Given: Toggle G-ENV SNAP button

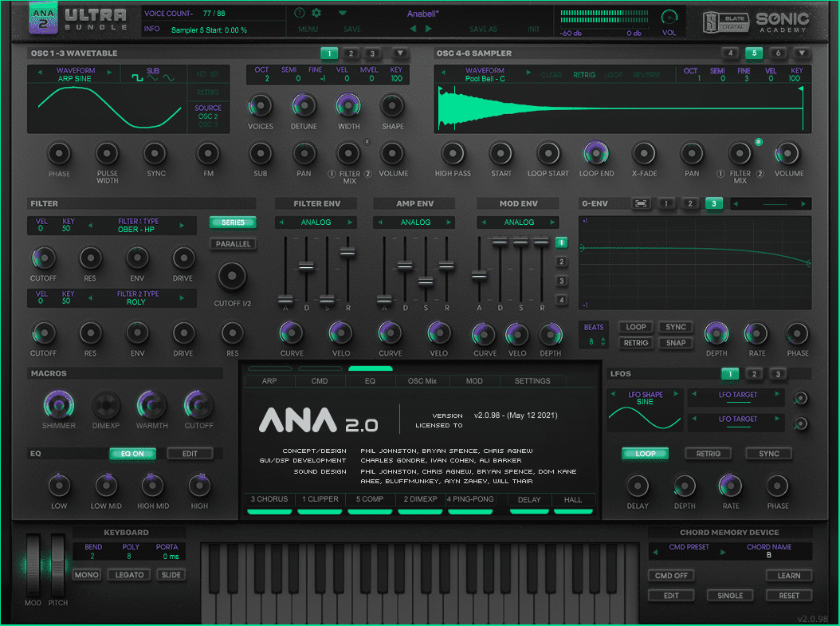Looking at the screenshot, I should point(676,342).
